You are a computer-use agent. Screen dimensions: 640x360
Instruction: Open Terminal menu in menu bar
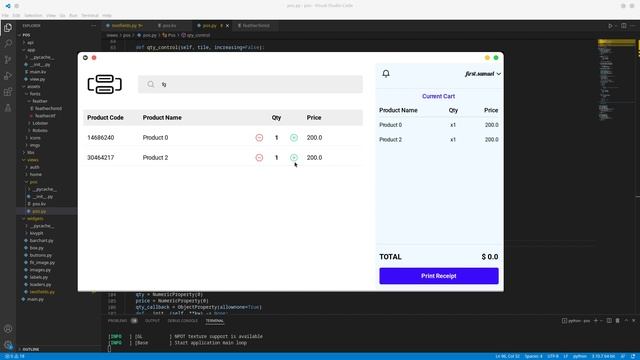(x=90, y=16)
